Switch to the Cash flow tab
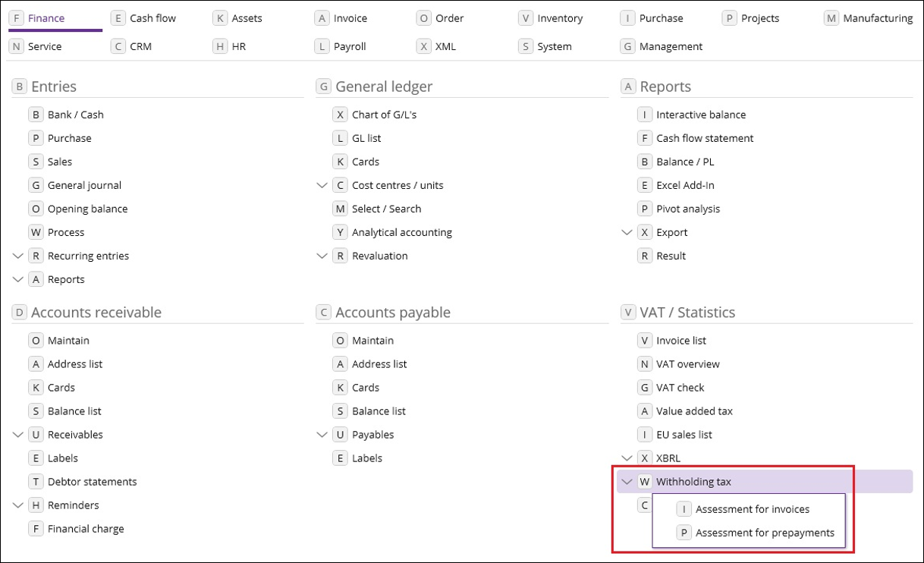Viewport: 924px width, 563px height. (x=152, y=18)
